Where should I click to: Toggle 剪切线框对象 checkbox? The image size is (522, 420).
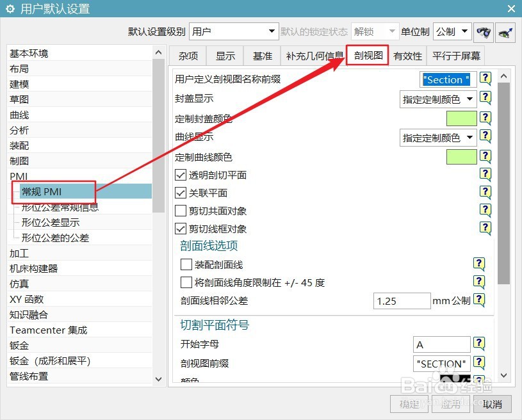[181, 229]
